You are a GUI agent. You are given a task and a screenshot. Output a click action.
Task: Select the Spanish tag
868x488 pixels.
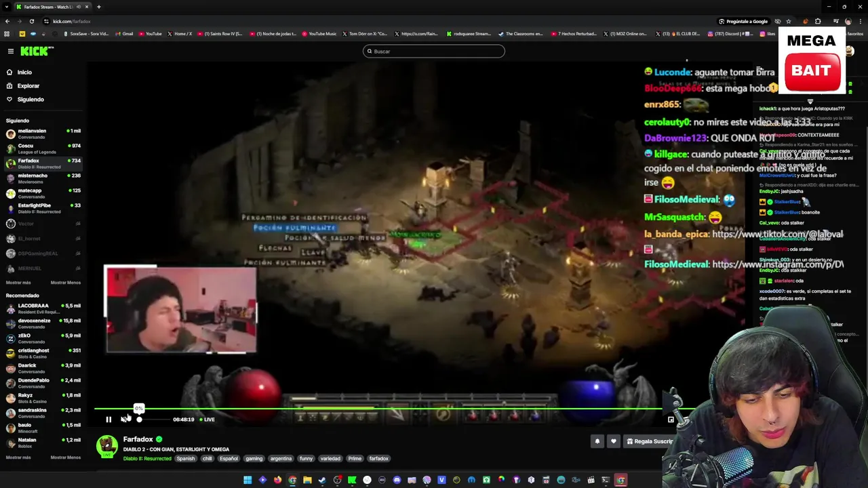186,459
